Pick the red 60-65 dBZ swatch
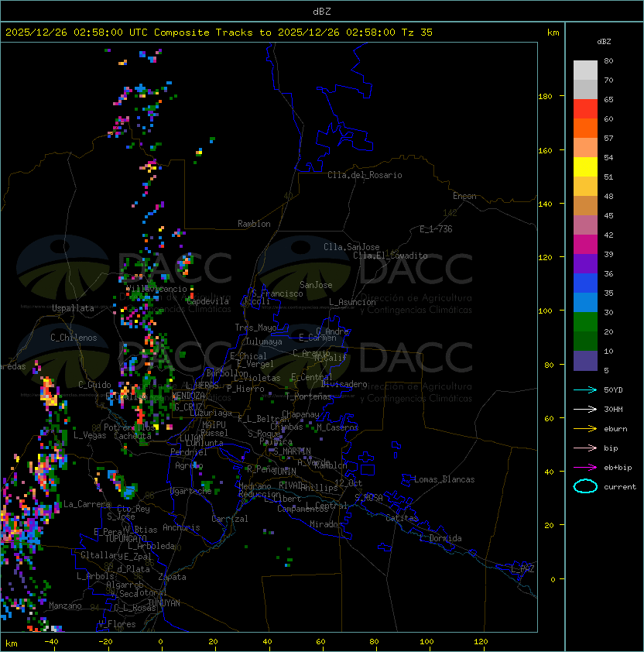 [585, 109]
